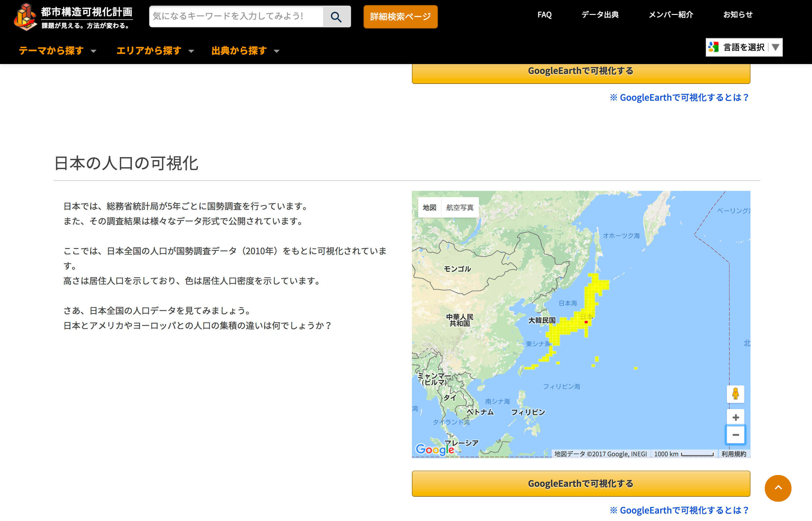Focus the keyword search input field
This screenshot has height=521, width=812.
pyautogui.click(x=236, y=16)
